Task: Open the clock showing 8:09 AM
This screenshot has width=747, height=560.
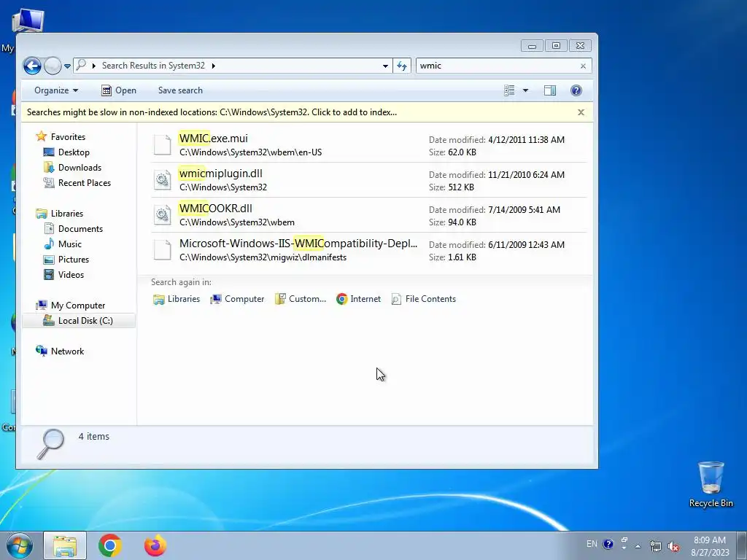Action: (710, 546)
